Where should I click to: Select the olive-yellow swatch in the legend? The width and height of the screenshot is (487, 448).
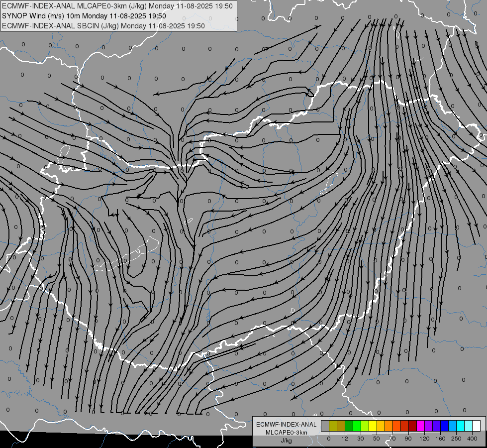333,426
